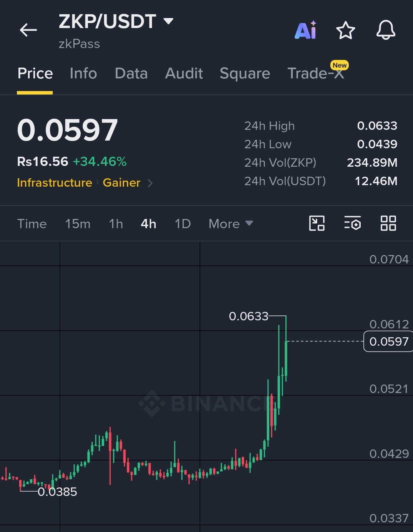Tap the 24h Vol(ZKP) value 234.89M

coord(372,162)
